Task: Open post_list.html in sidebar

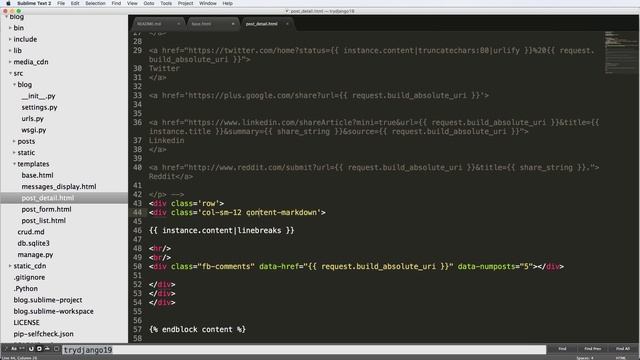Action: (44, 220)
